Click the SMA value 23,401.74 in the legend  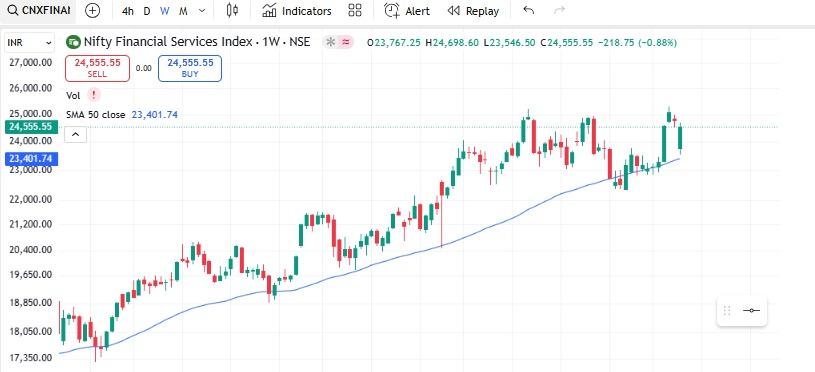point(154,115)
